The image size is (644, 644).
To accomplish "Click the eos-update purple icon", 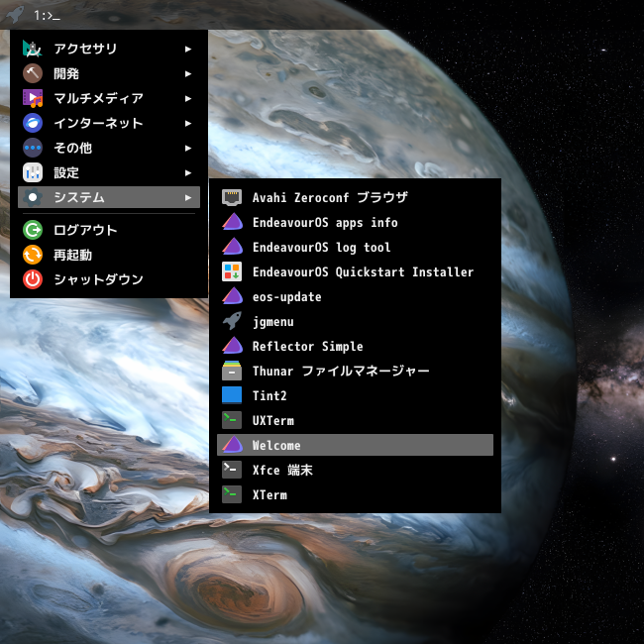I will (x=232, y=296).
